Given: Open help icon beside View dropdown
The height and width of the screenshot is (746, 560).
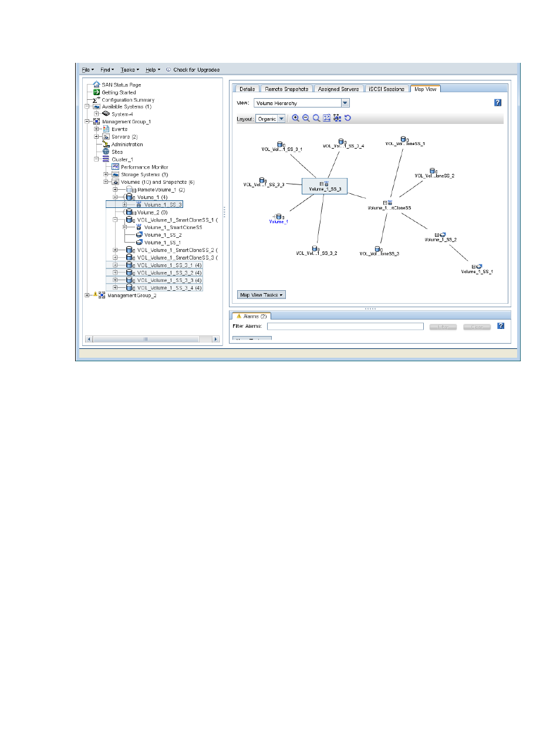Looking at the screenshot, I should (498, 103).
